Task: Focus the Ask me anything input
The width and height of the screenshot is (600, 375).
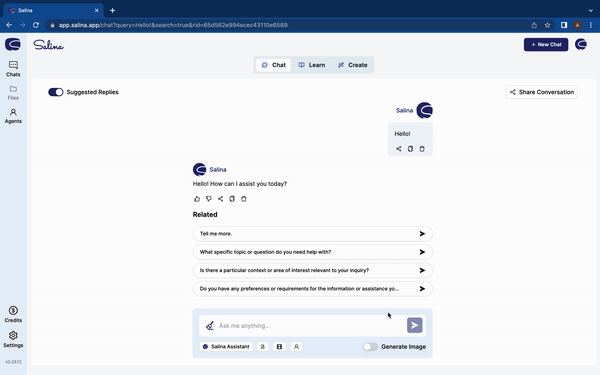Action: click(x=310, y=326)
